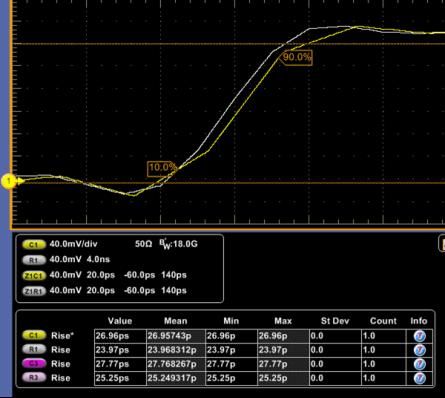Open info for R1 Rise measurement

click(x=419, y=350)
